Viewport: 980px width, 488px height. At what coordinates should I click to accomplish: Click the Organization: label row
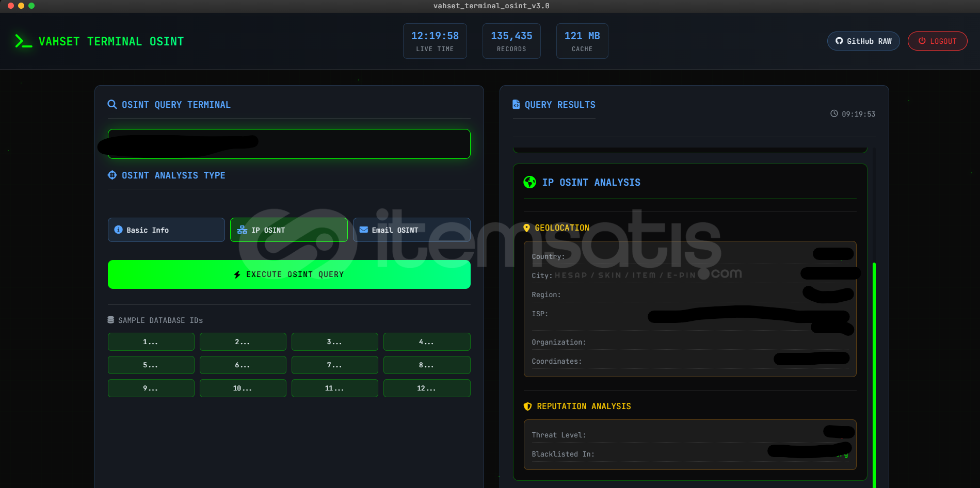(690, 342)
